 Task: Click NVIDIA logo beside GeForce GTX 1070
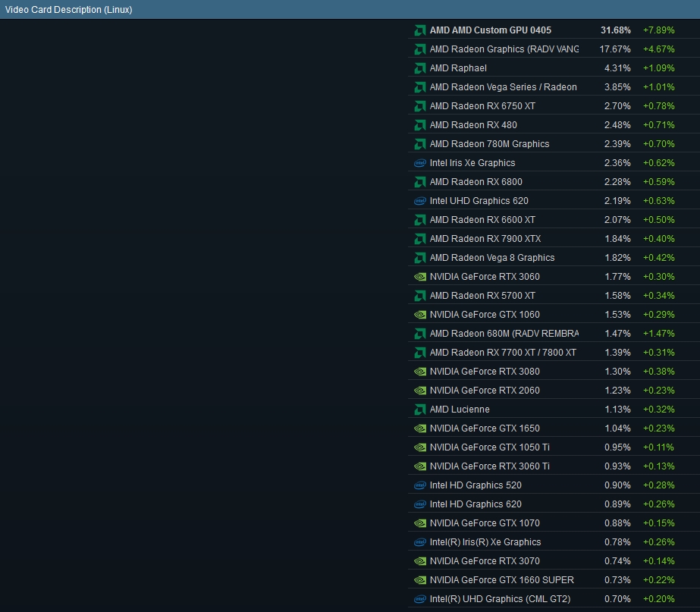click(419, 523)
